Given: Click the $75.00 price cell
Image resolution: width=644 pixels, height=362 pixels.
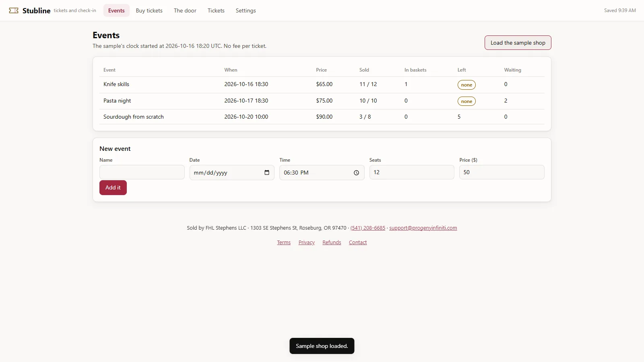Looking at the screenshot, I should point(324,101).
